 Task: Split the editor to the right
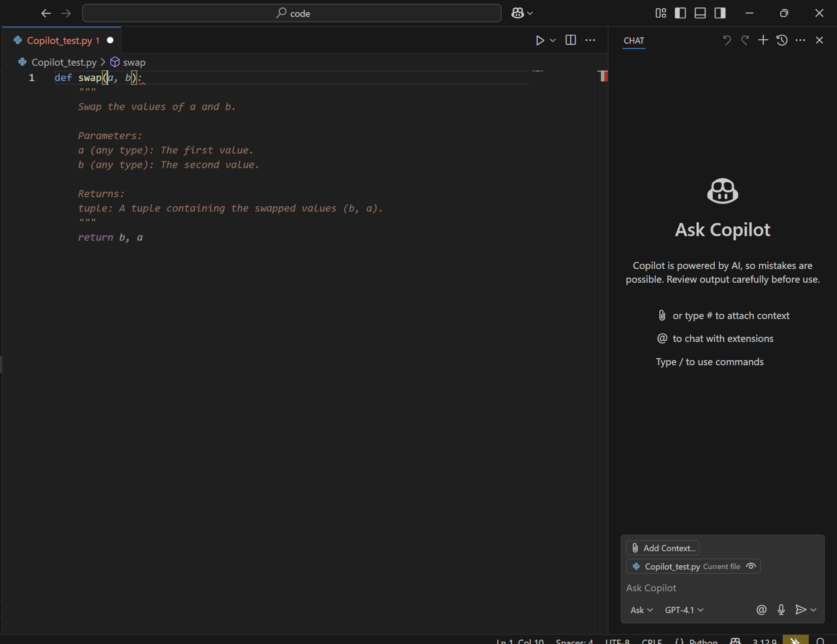[571, 40]
